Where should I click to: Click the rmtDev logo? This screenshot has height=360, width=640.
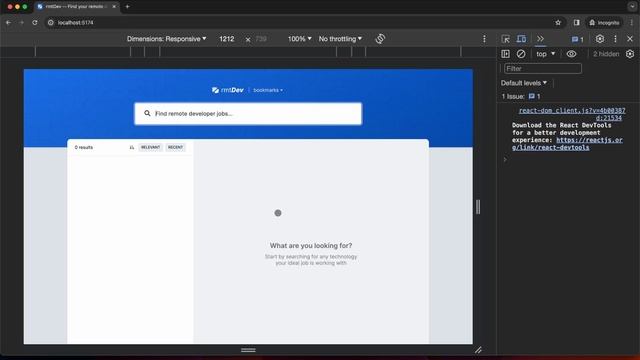[x=227, y=90]
